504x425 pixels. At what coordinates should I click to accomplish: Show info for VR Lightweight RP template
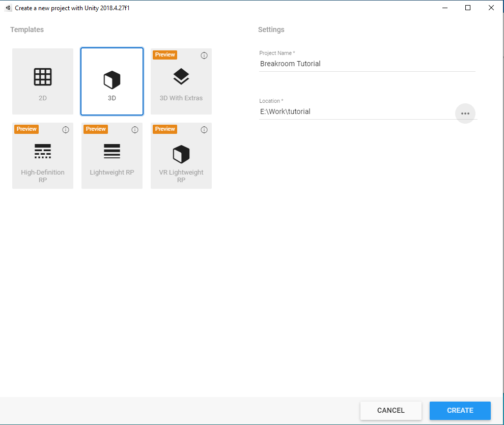tap(204, 130)
